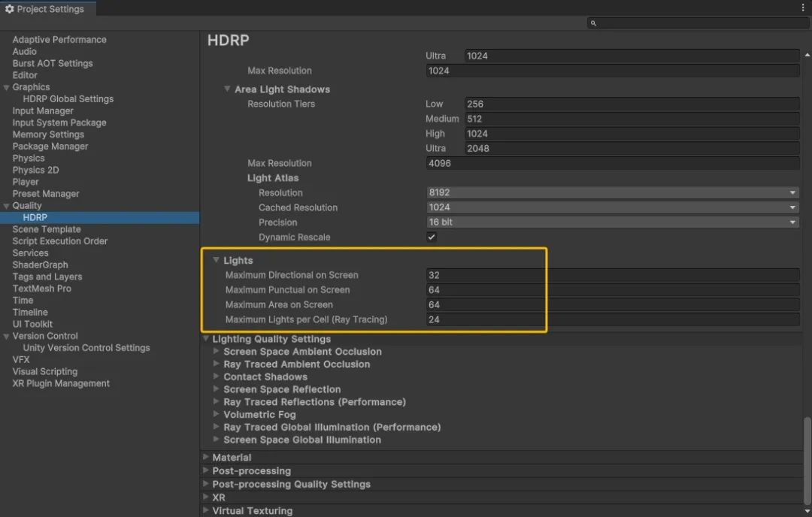Open XR Plugin Management settings
Viewport: 812px width, 517px height.
(x=61, y=383)
